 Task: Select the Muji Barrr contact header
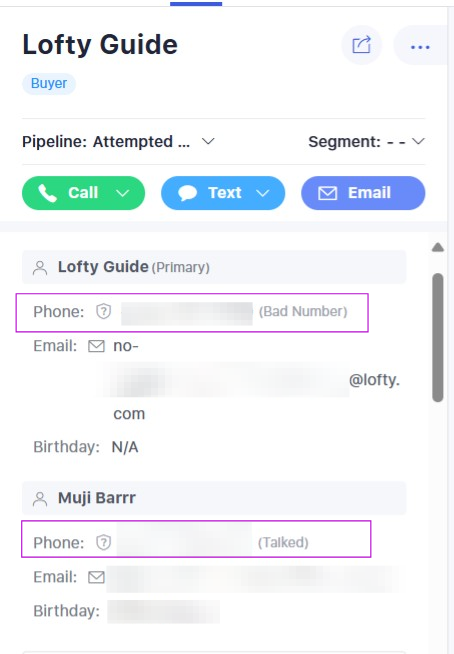[x=214, y=498]
